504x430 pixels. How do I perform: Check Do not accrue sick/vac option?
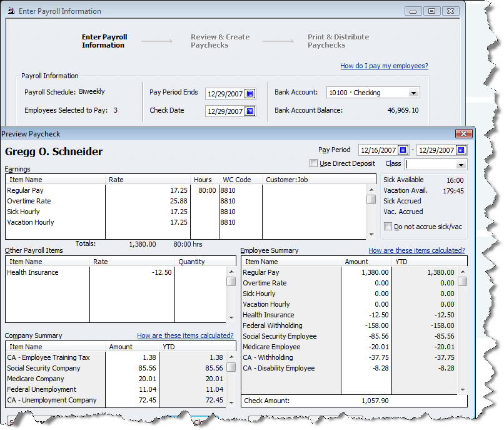388,227
